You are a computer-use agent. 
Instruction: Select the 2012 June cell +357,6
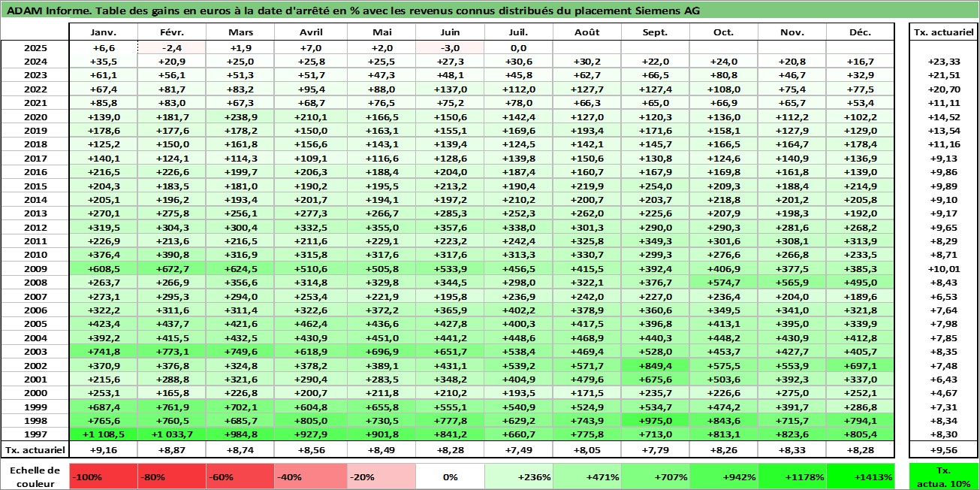(x=450, y=228)
